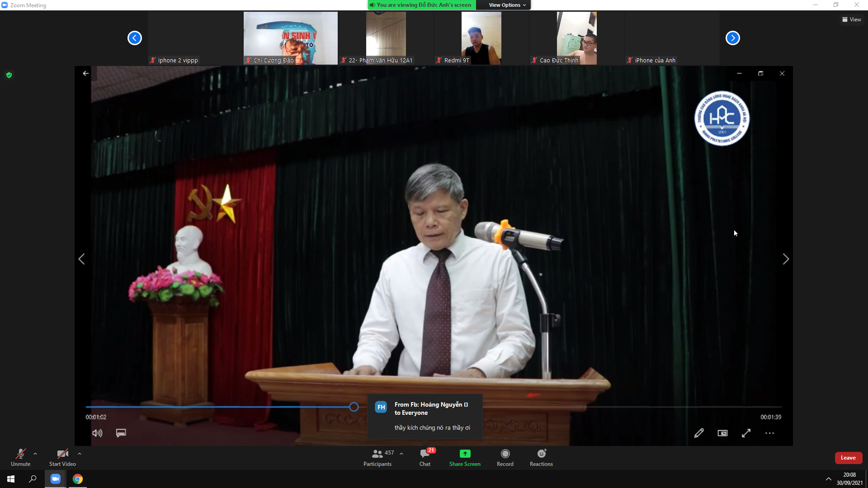Click the green encryption shield icon
This screenshot has height=488, width=868.
point(9,75)
